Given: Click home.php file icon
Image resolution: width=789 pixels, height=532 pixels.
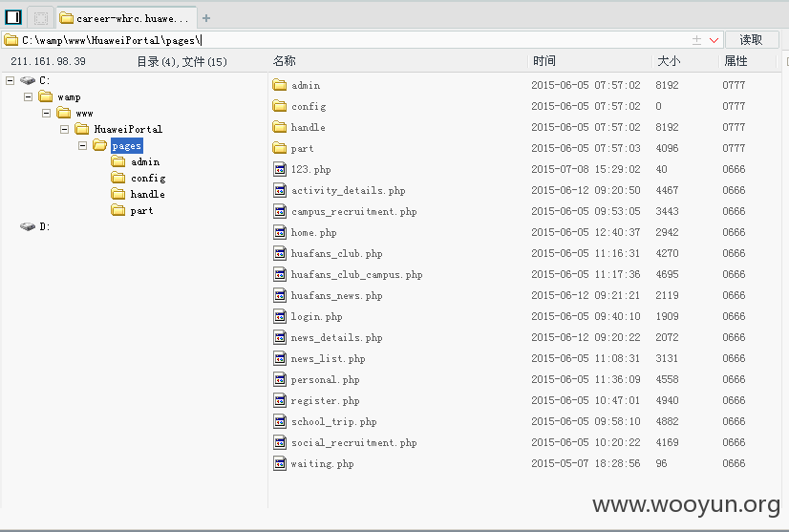Looking at the screenshot, I should click(x=280, y=232).
